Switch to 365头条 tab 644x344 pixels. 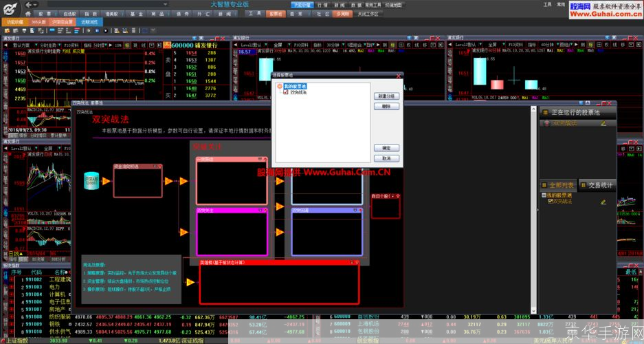click(x=38, y=22)
